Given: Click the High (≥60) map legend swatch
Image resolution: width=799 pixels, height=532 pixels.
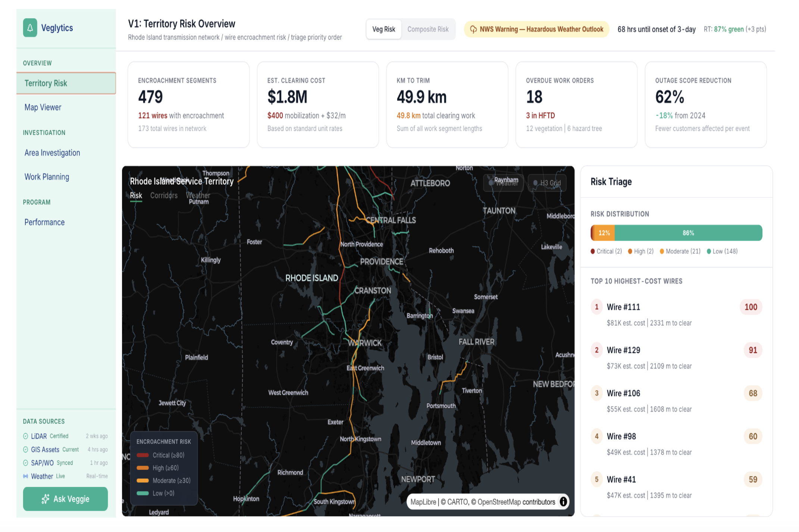Looking at the screenshot, I should [142, 468].
